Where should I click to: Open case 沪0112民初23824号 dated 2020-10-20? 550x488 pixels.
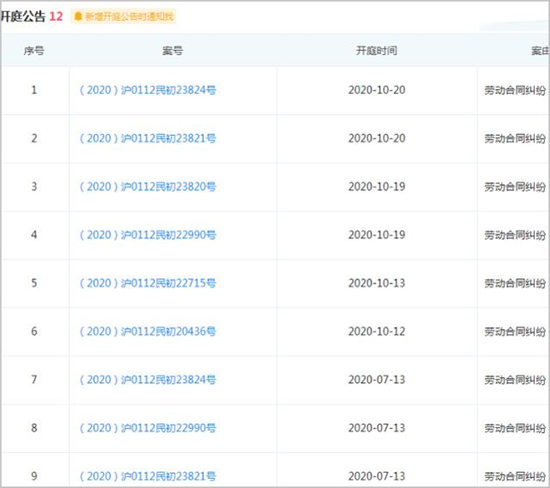click(x=148, y=90)
